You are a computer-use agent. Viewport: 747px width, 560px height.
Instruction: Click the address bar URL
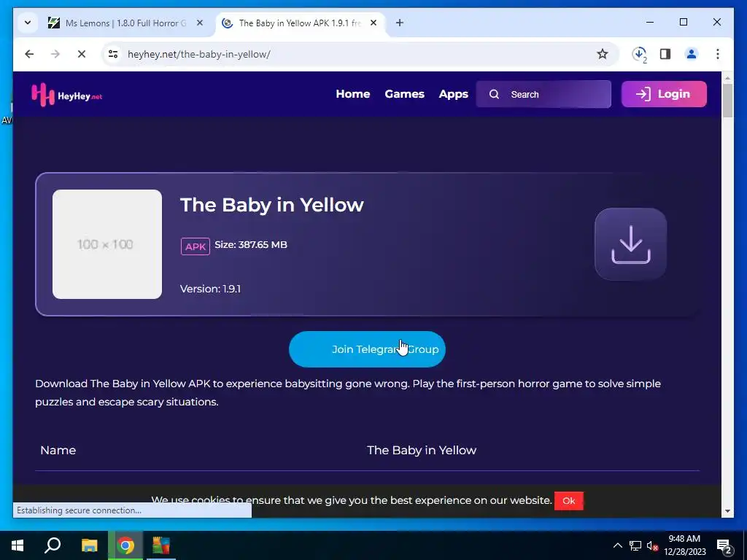pyautogui.click(x=198, y=54)
